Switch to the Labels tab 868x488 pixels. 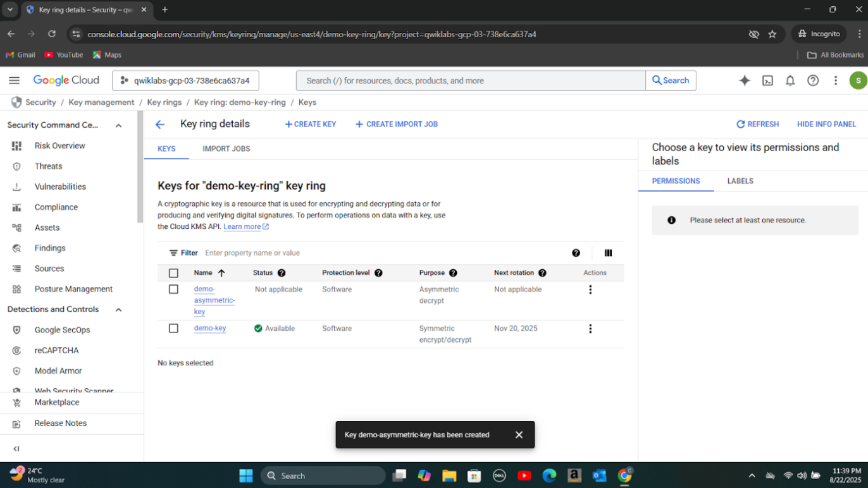(740, 181)
